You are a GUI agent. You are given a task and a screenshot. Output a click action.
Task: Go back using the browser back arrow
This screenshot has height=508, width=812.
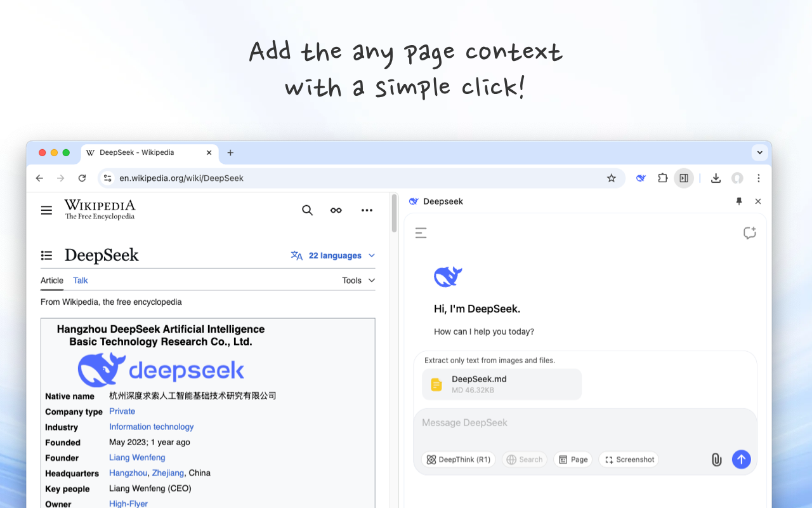pyautogui.click(x=39, y=178)
